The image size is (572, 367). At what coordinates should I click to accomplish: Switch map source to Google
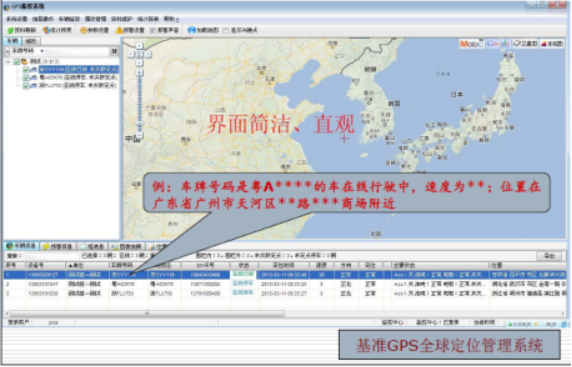498,44
